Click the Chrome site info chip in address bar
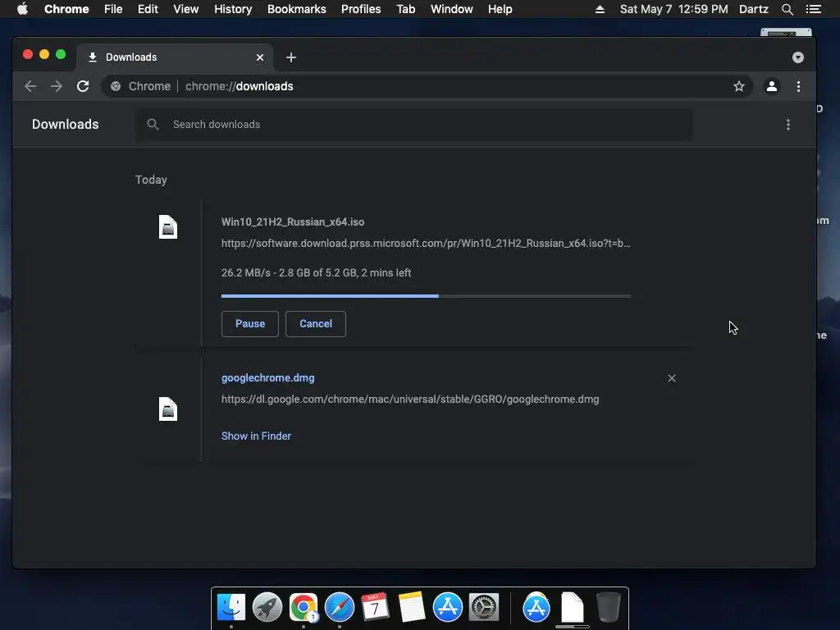Image resolution: width=840 pixels, height=630 pixels. 141,86
